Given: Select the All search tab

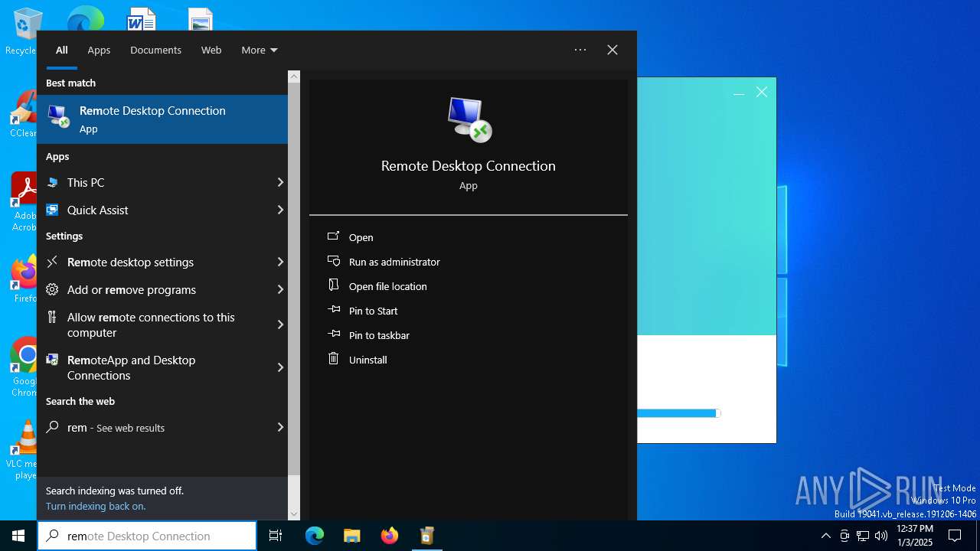Looking at the screenshot, I should click(62, 50).
